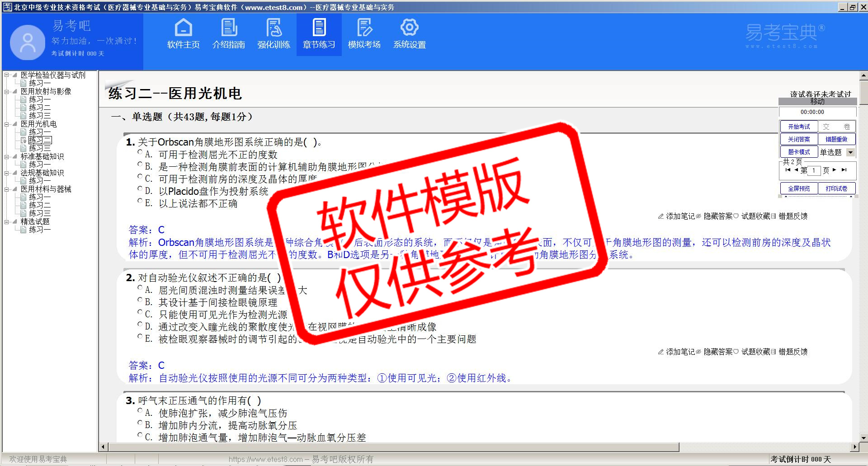This screenshot has width=868, height=466.
Task: Click the page number input field
Action: pos(814,170)
